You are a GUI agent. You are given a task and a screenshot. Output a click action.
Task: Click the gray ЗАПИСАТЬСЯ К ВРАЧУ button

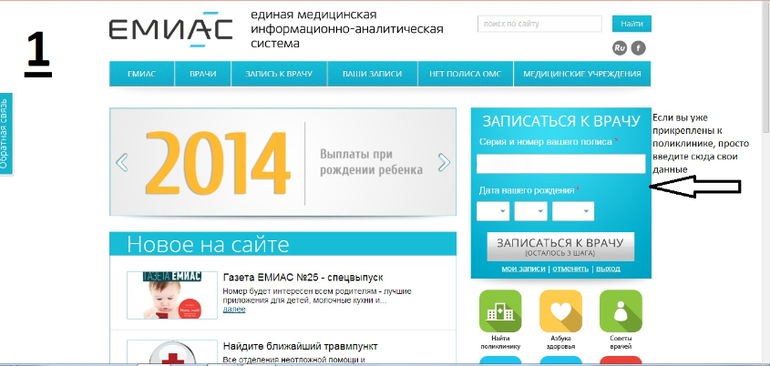(x=560, y=247)
